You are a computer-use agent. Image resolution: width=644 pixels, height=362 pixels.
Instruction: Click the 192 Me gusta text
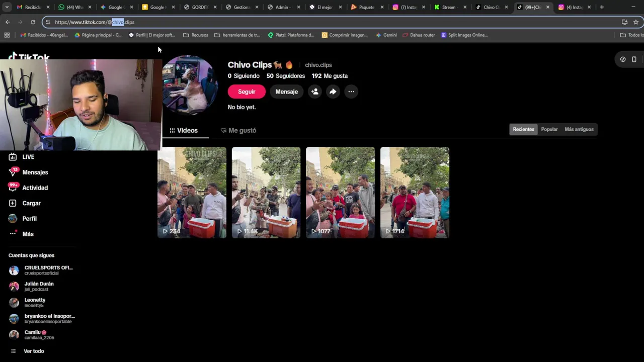(x=330, y=76)
